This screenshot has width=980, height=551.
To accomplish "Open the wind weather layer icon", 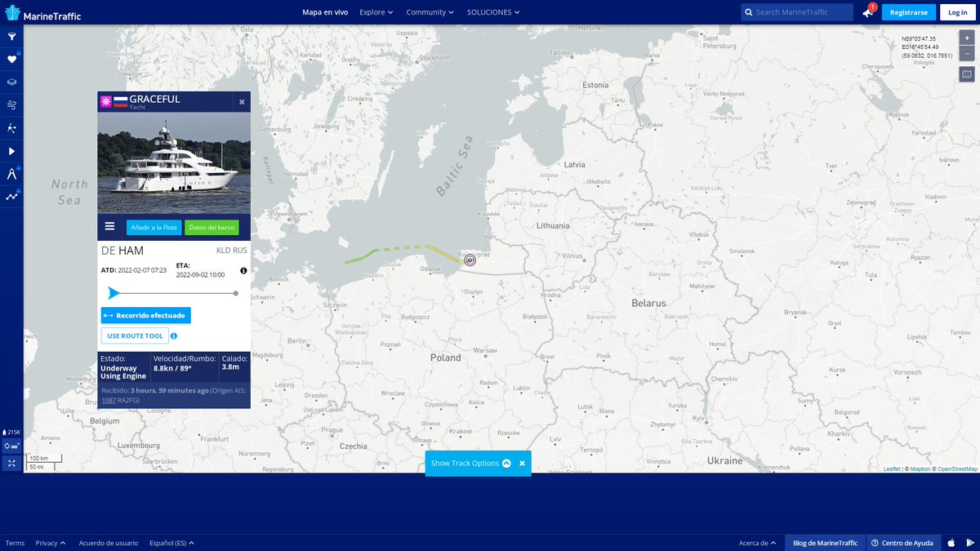I will click(11, 105).
